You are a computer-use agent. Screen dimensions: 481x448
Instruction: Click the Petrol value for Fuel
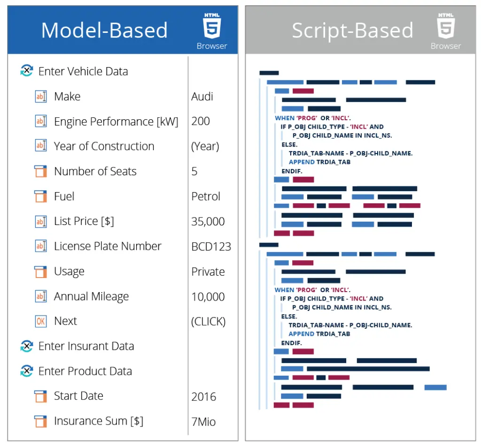(206, 197)
